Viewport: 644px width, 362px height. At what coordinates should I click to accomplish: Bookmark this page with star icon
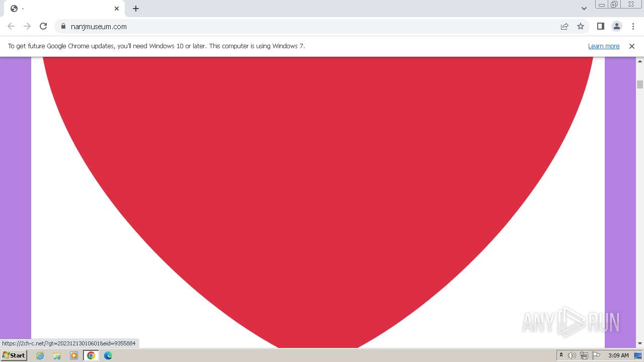coord(581,26)
